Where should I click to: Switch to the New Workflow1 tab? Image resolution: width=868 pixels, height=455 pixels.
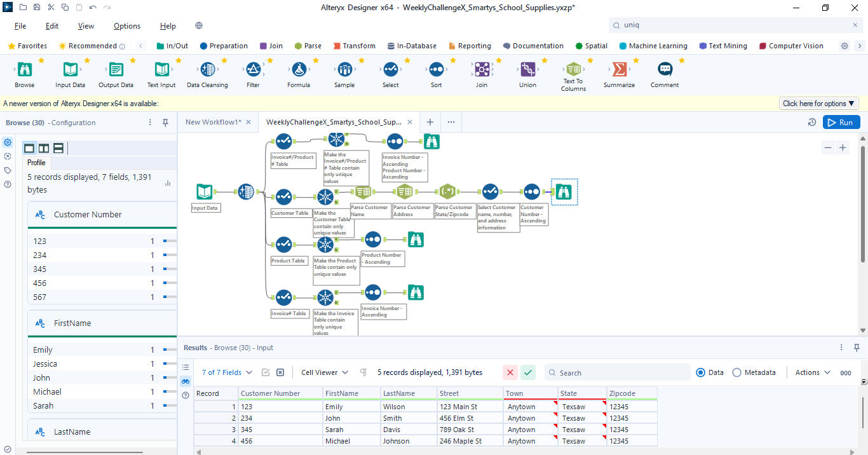click(x=213, y=122)
